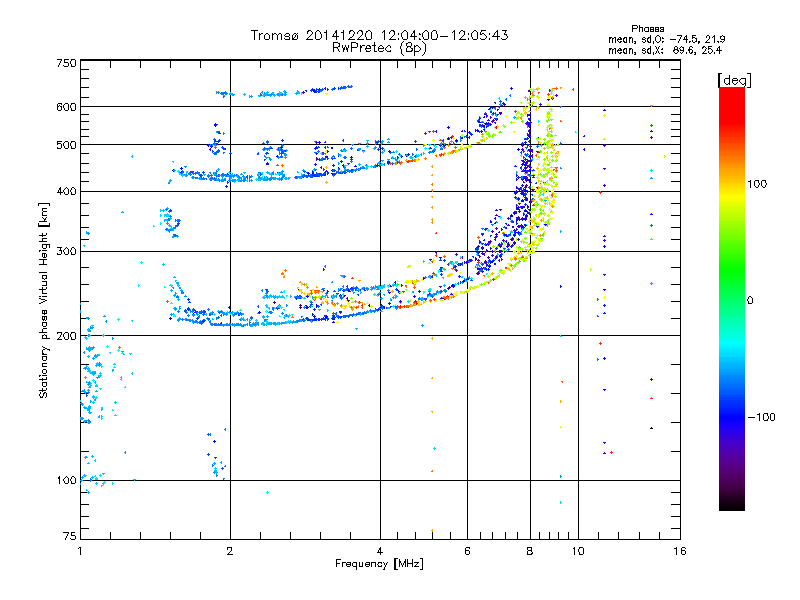Image resolution: width=800 pixels, height=600 pixels.
Task: Click the x-axis label '4'
Action: 380,551
